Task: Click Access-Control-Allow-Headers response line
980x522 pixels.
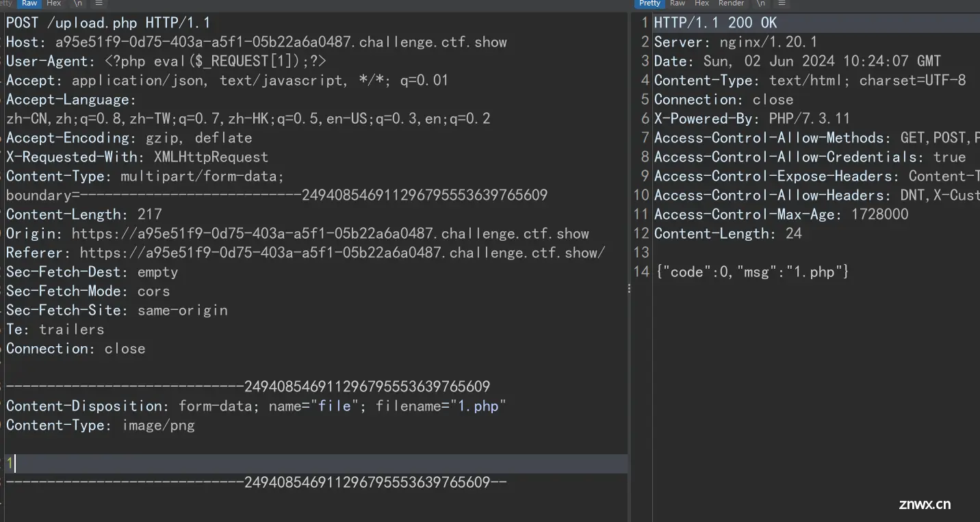Action: click(817, 195)
